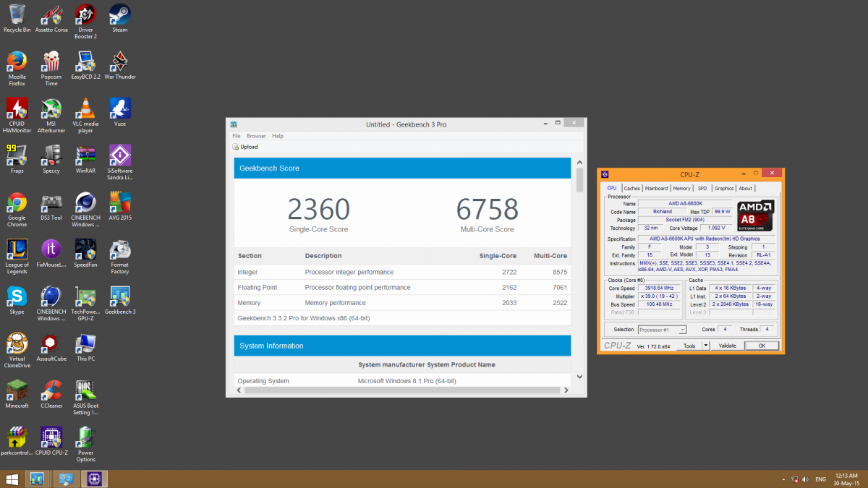Open Help menu in Geekbench
The image size is (868, 488).
pos(278,136)
